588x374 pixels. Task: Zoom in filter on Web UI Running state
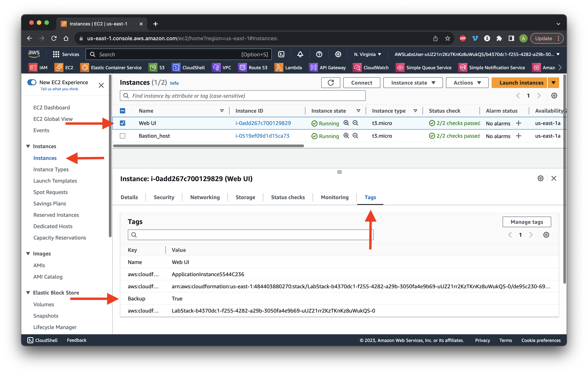346,123
